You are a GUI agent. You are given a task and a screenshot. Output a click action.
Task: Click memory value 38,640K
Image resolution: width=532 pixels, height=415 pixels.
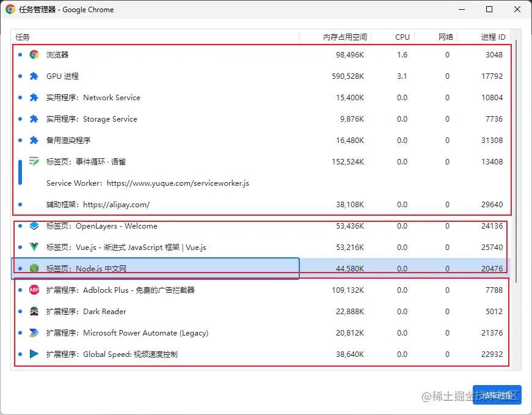(x=350, y=354)
